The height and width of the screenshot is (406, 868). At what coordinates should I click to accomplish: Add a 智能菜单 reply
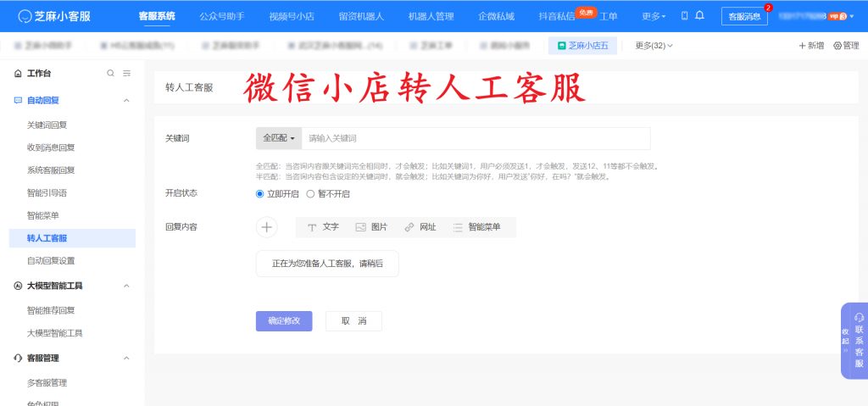pyautogui.click(x=476, y=227)
